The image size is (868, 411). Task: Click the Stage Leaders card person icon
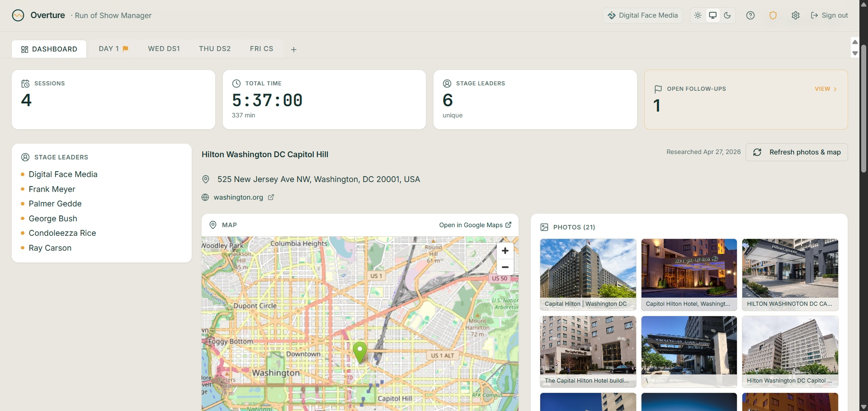(447, 84)
